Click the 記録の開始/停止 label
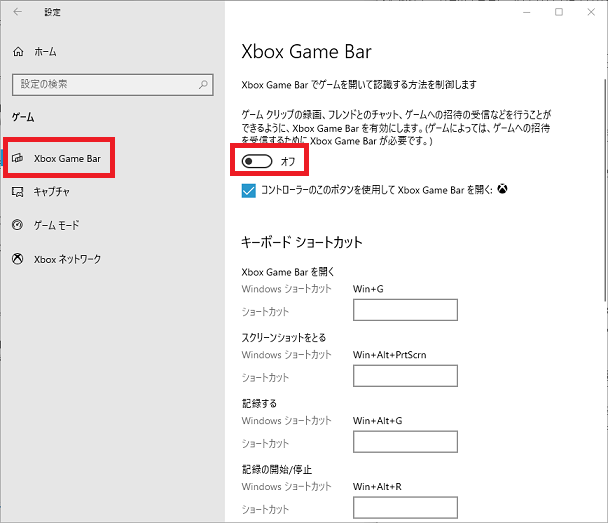Screen dimensions: 608x523 (x=277, y=469)
